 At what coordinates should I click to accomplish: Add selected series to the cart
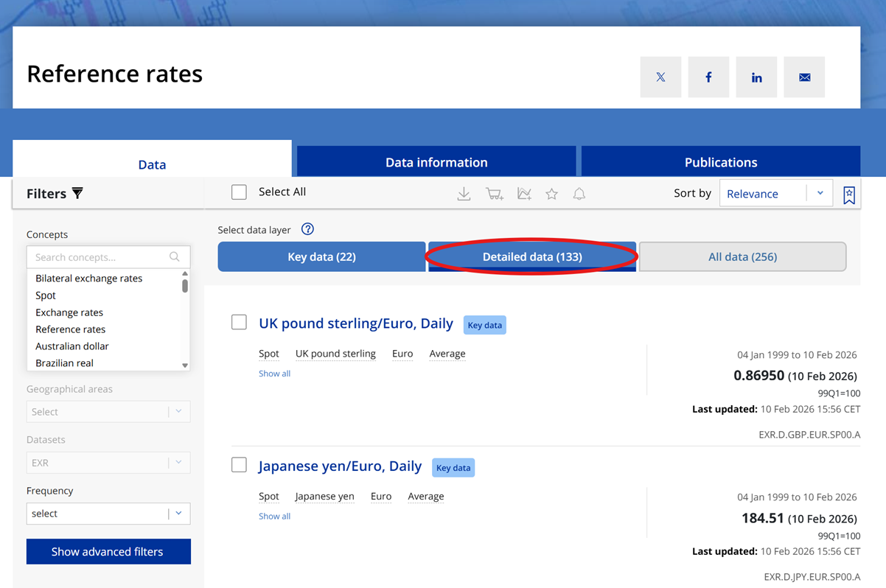[x=494, y=193]
